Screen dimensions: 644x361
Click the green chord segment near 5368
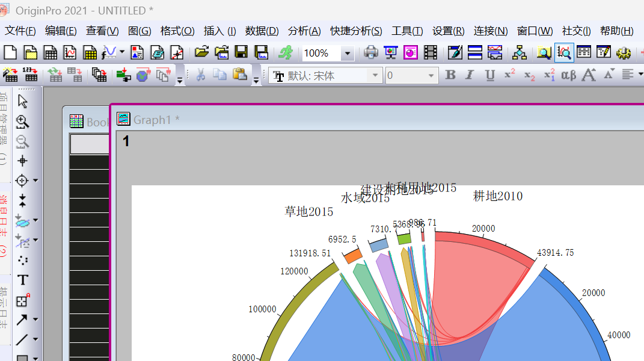(404, 238)
